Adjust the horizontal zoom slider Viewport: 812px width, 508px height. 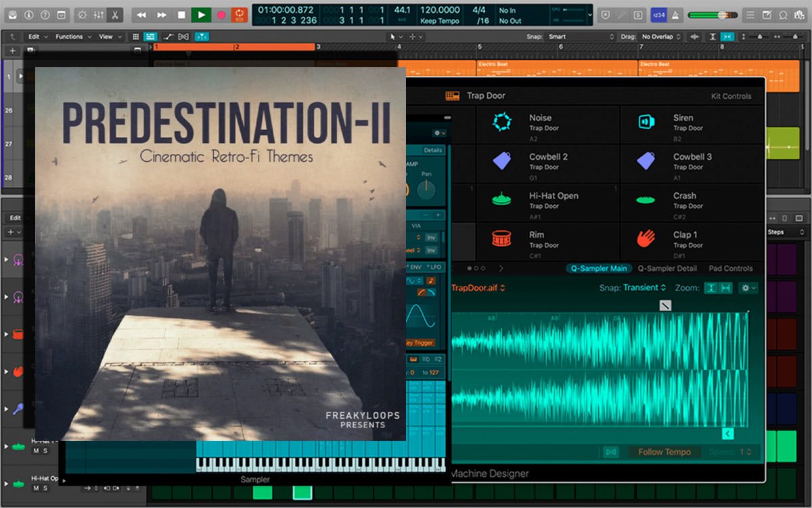click(788, 37)
